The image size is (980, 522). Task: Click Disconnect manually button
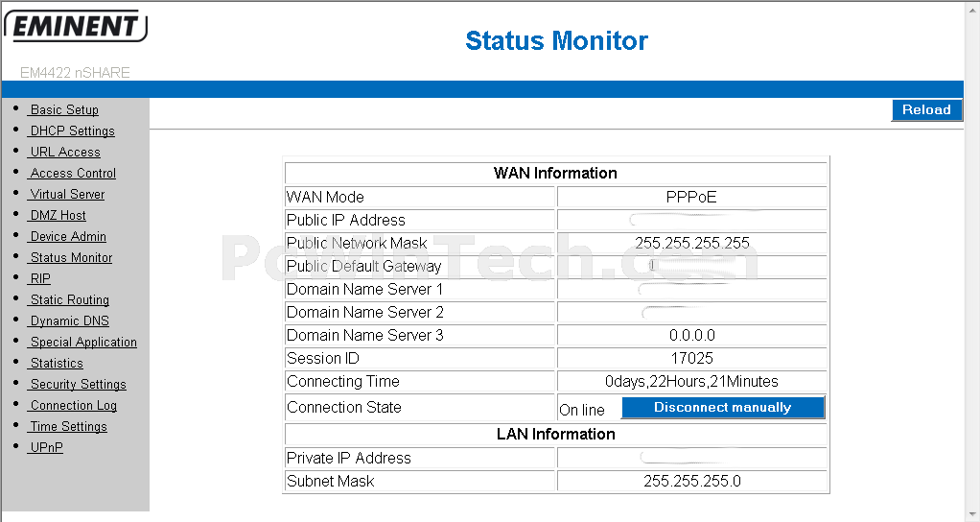(722, 408)
